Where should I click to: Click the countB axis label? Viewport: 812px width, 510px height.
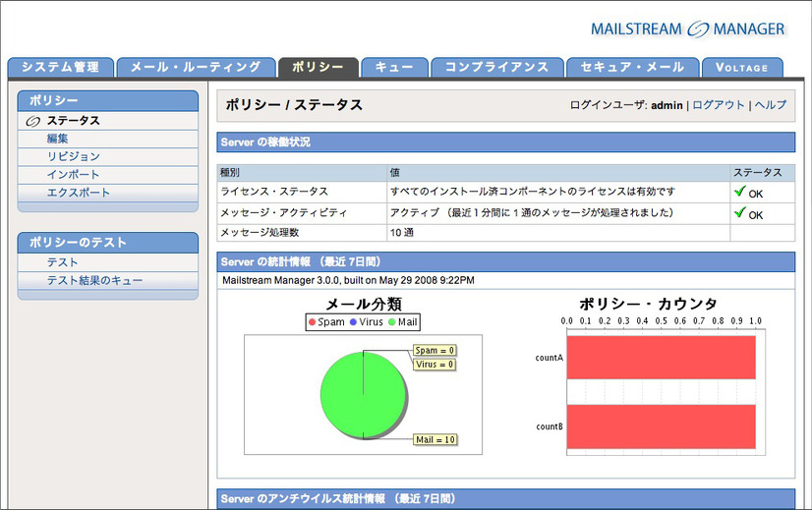[x=550, y=426]
